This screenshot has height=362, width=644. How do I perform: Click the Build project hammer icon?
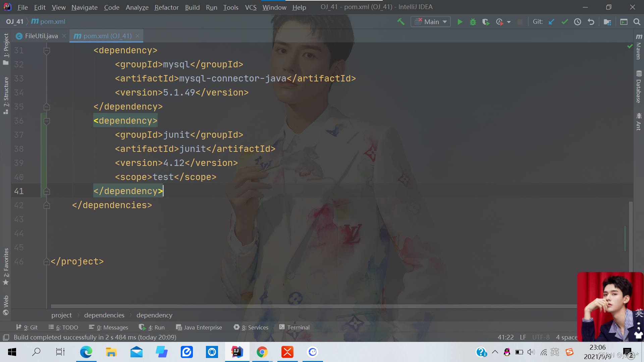coord(401,22)
